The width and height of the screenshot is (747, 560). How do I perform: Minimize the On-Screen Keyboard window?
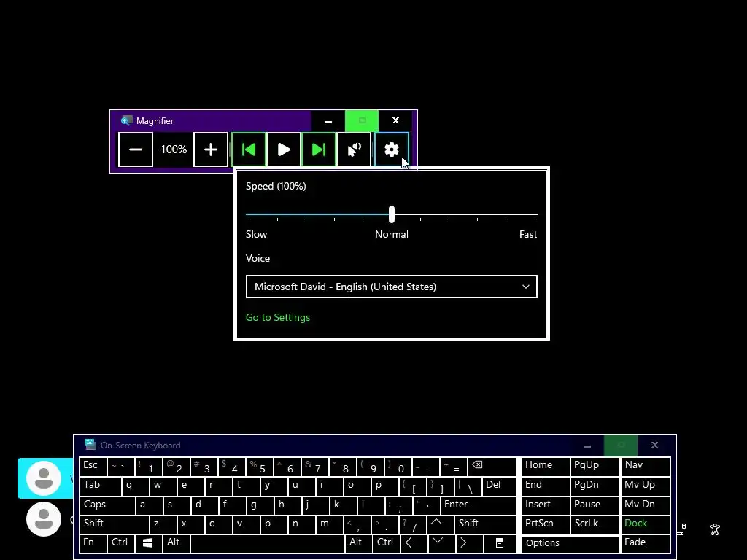(x=587, y=446)
